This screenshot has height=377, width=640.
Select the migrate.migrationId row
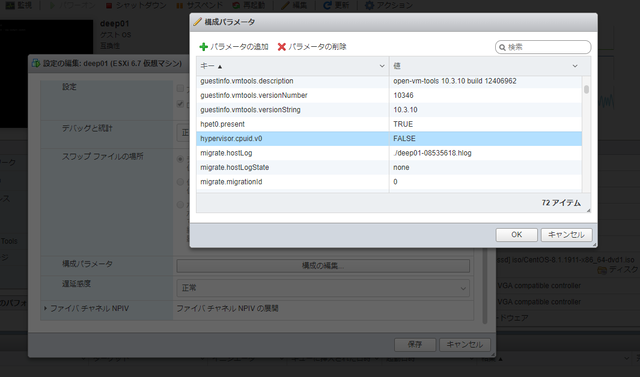click(x=389, y=182)
